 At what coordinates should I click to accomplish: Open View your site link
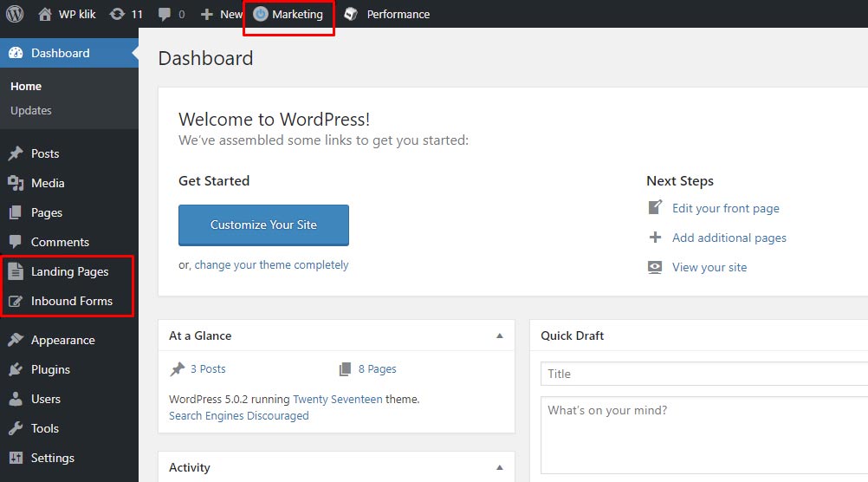point(709,267)
